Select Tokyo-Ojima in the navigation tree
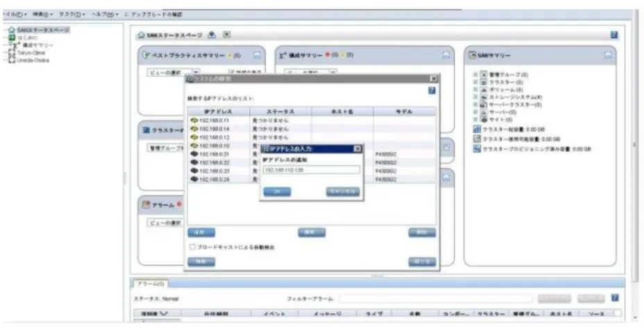Image resolution: width=644 pixels, height=330 pixels. [x=31, y=53]
